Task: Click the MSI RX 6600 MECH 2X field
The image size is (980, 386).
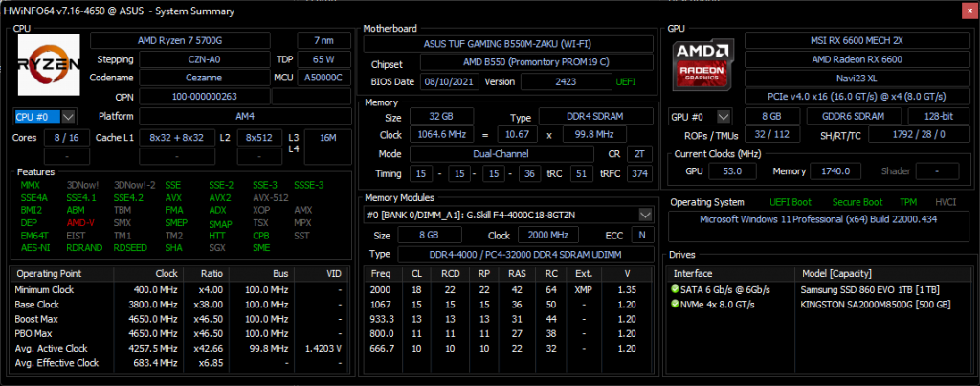Action: pyautogui.click(x=857, y=40)
